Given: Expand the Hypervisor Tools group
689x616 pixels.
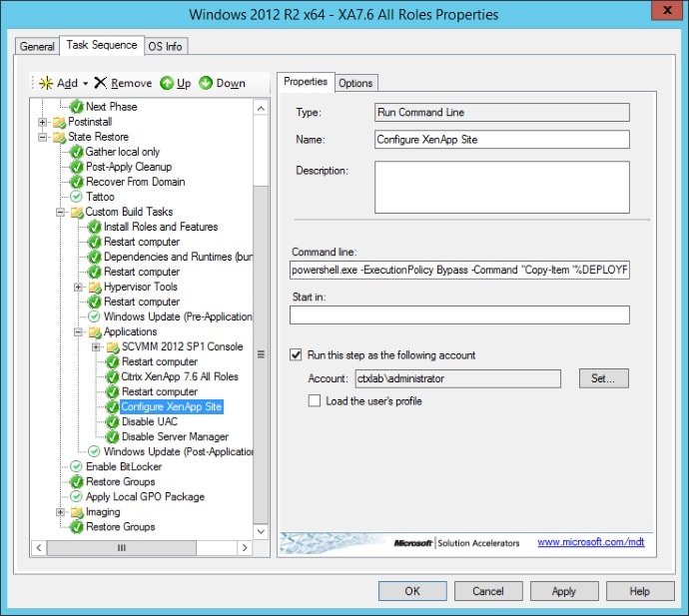Looking at the screenshot, I should pyautogui.click(x=78, y=287).
